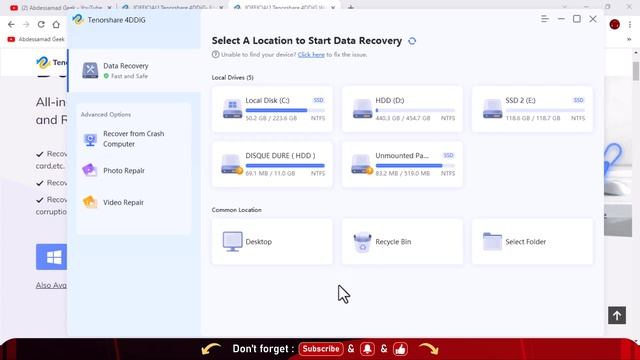Select the Local Disk (C:) drive icon
640x360 pixels.
coord(232,109)
